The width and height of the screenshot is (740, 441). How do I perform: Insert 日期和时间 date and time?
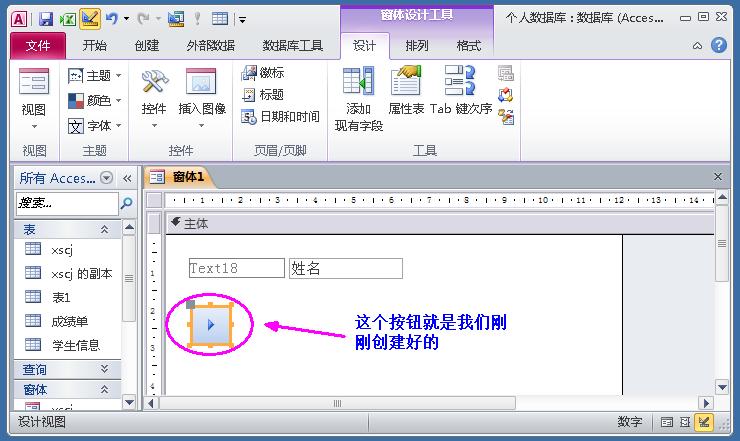click(280, 116)
